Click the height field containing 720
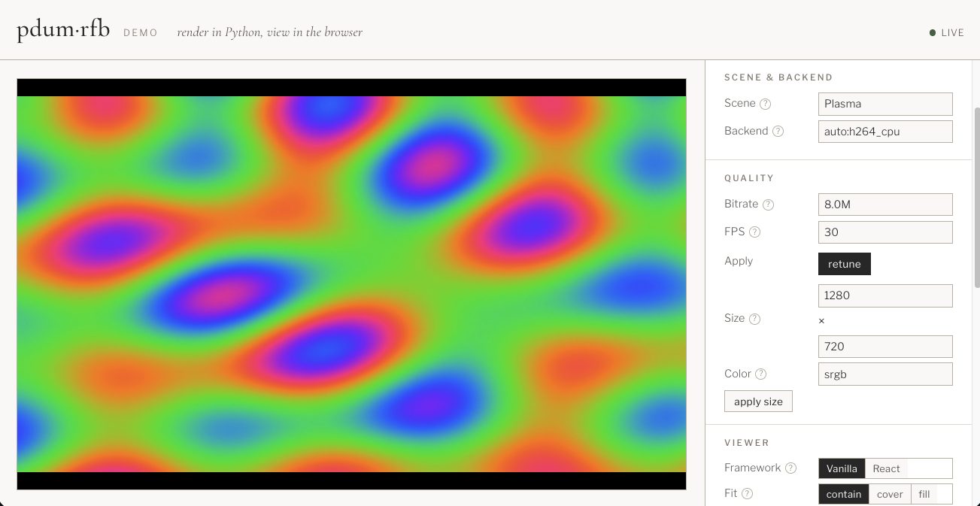980x506 pixels. click(885, 347)
